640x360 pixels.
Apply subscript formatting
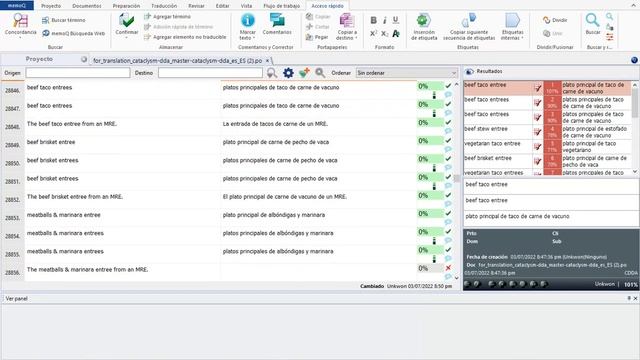point(384,33)
